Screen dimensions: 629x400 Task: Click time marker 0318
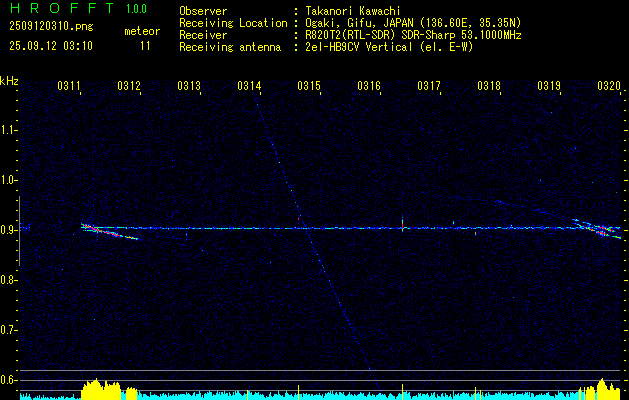click(489, 86)
